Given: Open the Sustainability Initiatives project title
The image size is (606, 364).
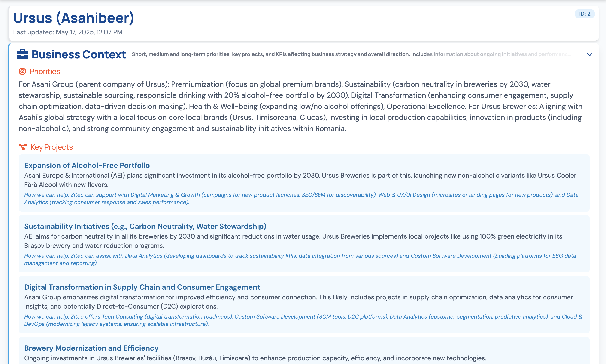Looking at the screenshot, I should coord(145,226).
